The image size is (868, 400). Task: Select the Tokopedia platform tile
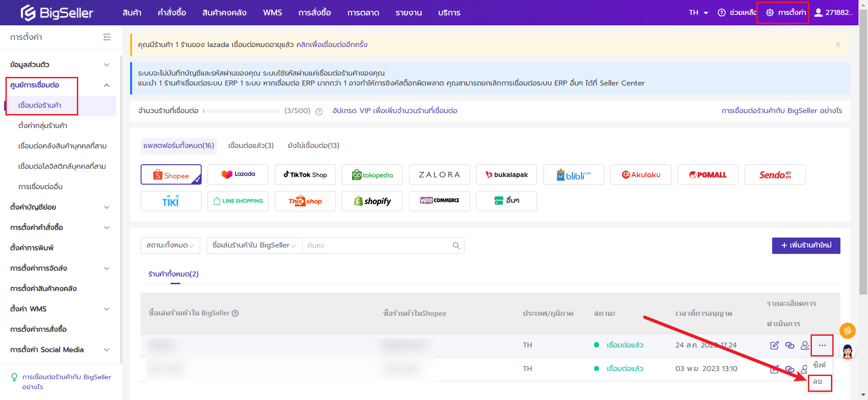(372, 175)
